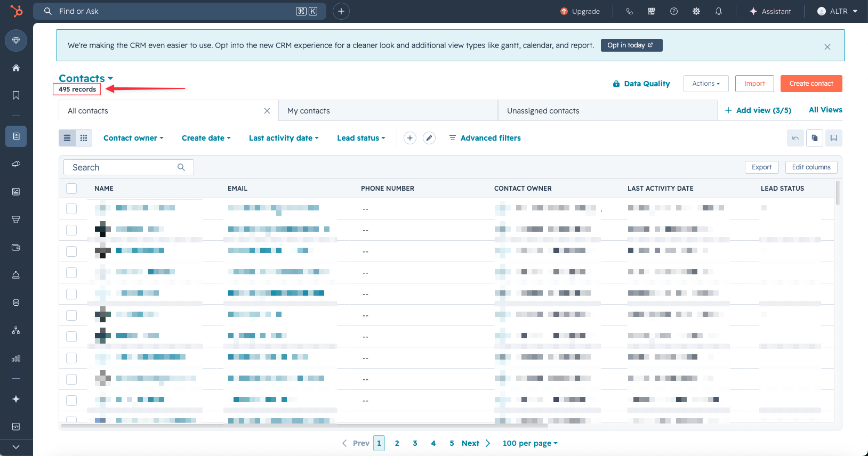Open the Data Management database sidebar icon
Screen dimensions: 868x456
pos(16,303)
